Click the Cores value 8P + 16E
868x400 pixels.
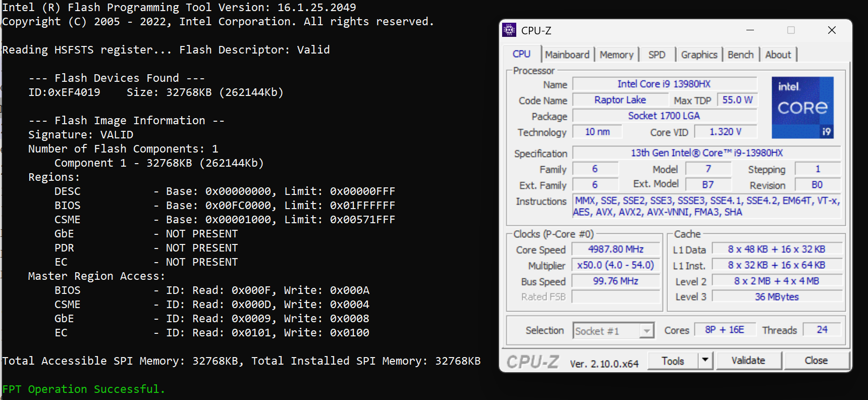[725, 329]
